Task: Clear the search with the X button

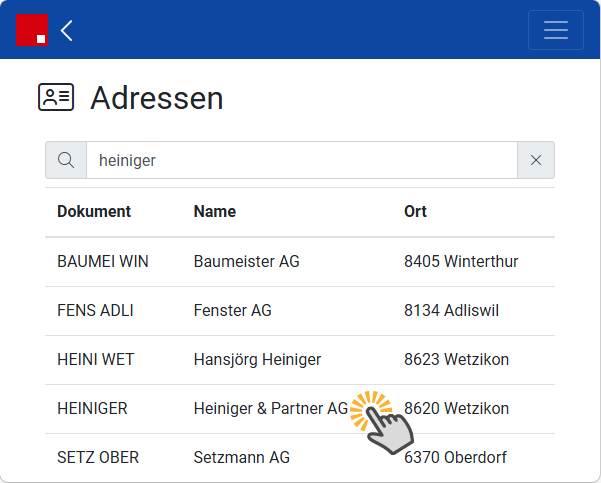Action: [x=536, y=160]
